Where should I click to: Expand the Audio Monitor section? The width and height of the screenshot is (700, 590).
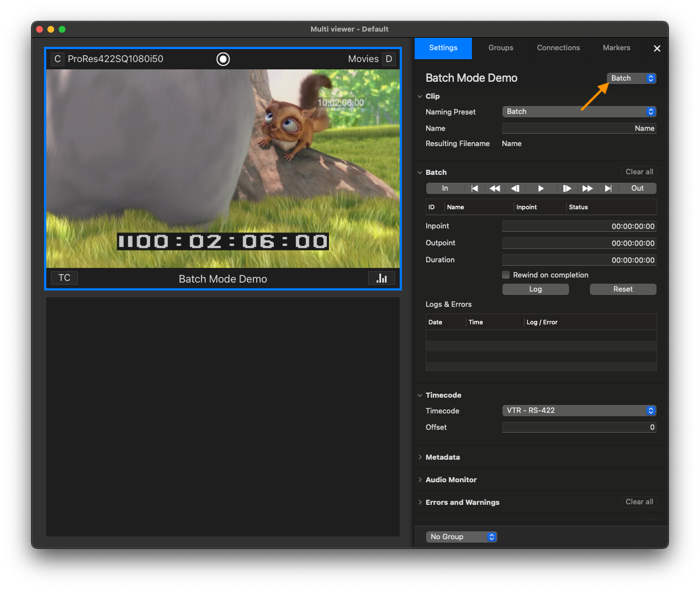click(x=420, y=480)
